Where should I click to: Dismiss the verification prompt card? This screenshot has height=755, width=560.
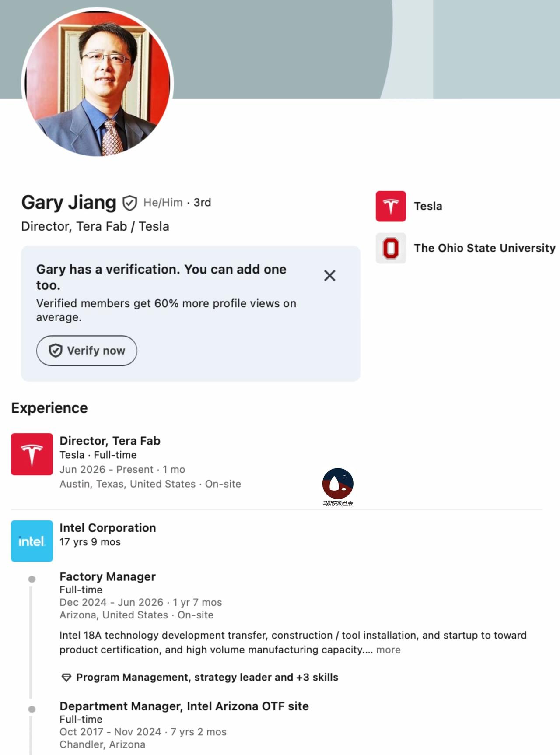tap(329, 275)
